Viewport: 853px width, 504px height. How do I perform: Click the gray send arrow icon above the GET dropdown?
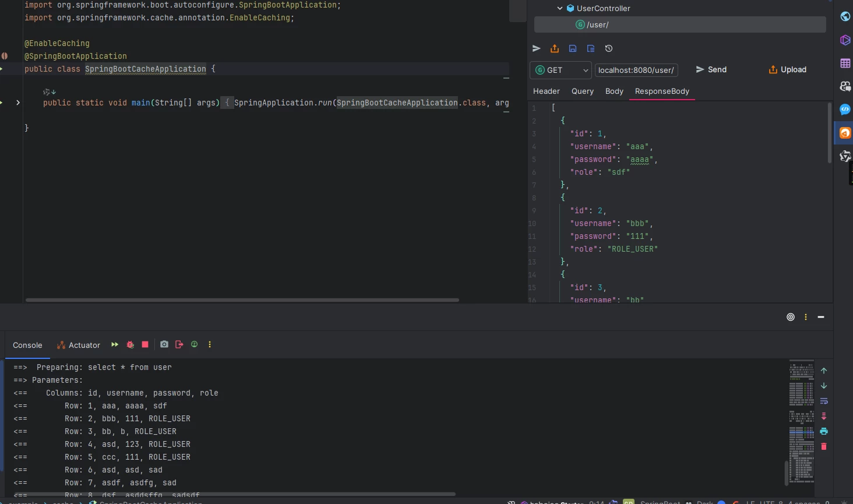pyautogui.click(x=537, y=48)
